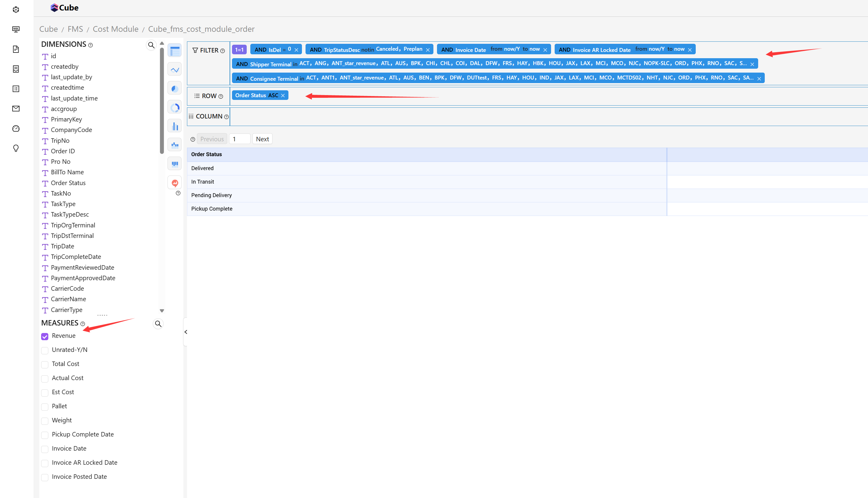This screenshot has width=868, height=498.
Task: Uncheck the Revenue measure
Action: (44, 336)
